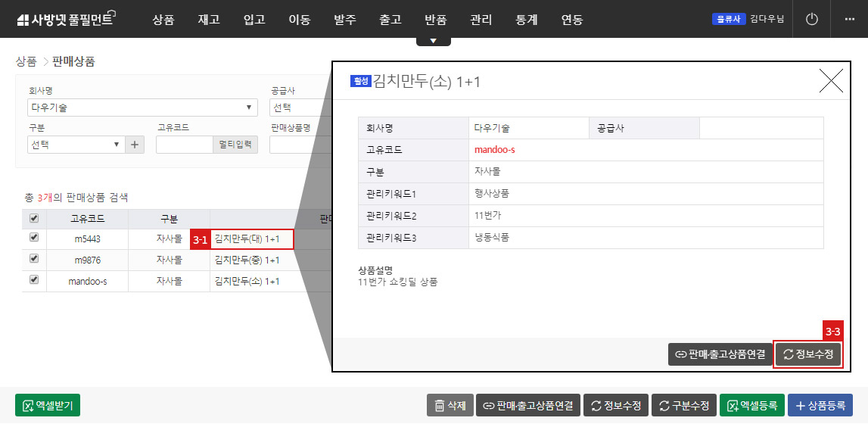868x424 pixels.
Task: Click the 구분수정 button
Action: click(x=684, y=405)
